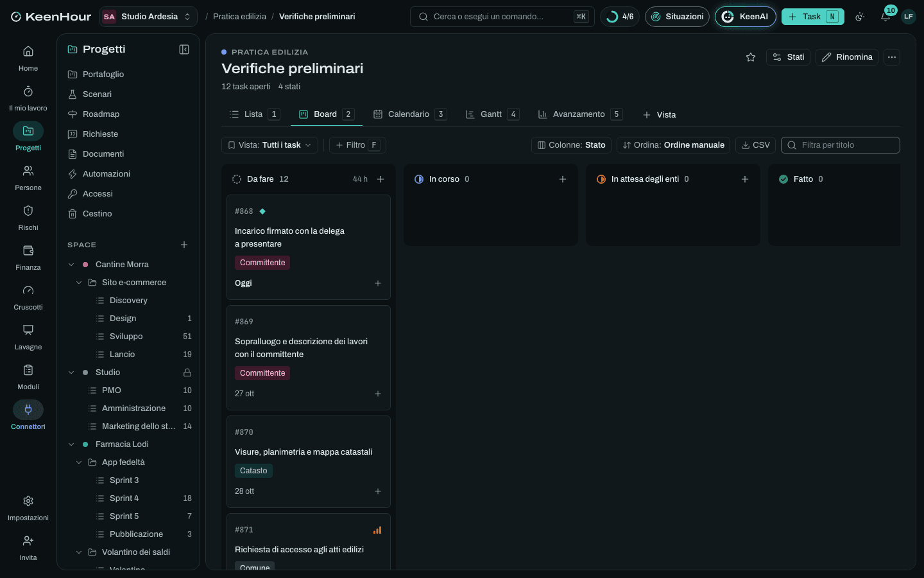Collapse the Progetti side panel
The height and width of the screenshot is (578, 924).
point(184,49)
